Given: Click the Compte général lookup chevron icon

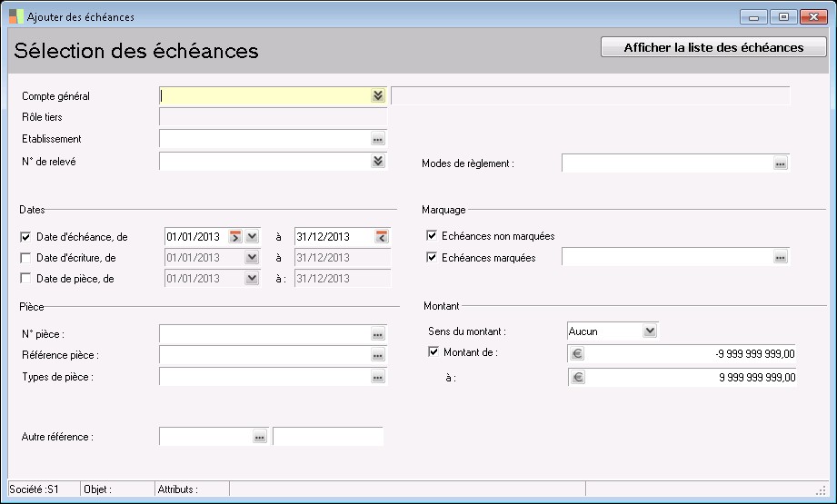Looking at the screenshot, I should [378, 95].
